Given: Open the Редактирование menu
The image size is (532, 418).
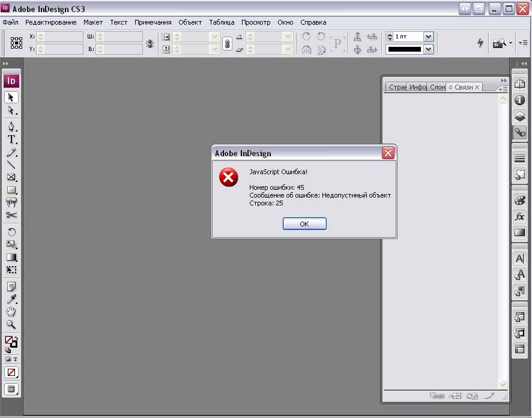Looking at the screenshot, I should [x=51, y=22].
